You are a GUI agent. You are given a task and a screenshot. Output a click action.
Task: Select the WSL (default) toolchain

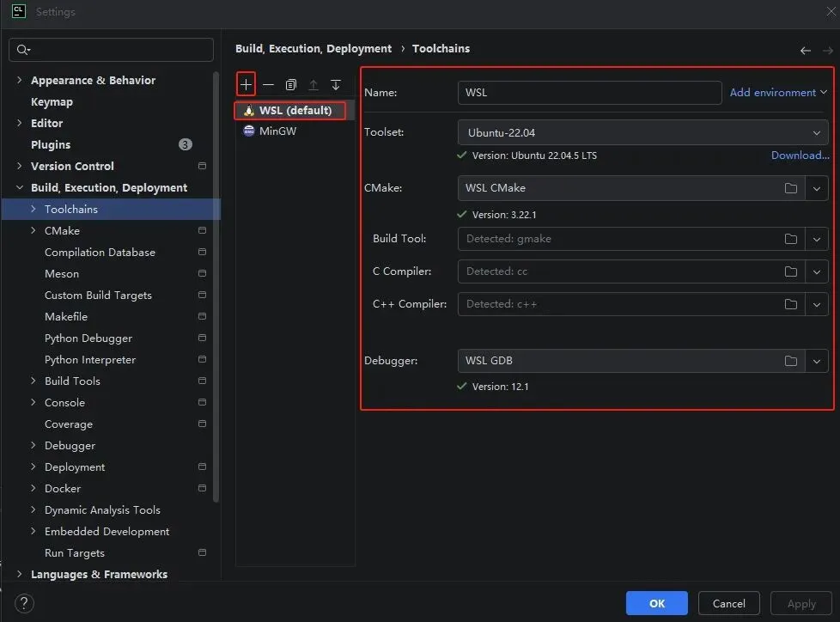(295, 110)
